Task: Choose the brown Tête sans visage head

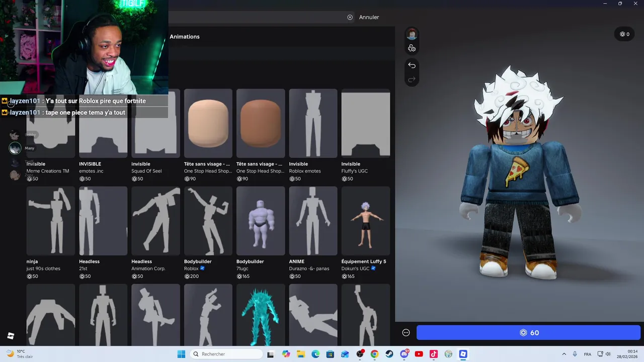Action: [x=261, y=124]
